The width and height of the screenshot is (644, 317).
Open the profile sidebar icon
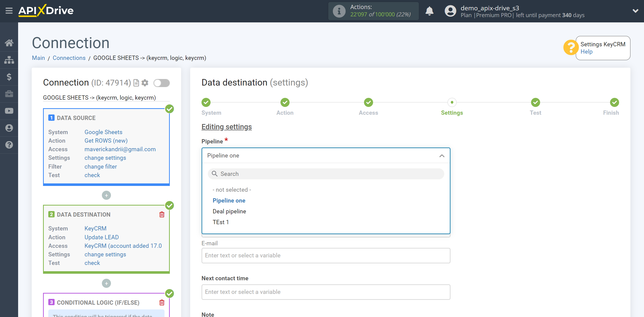(x=9, y=128)
